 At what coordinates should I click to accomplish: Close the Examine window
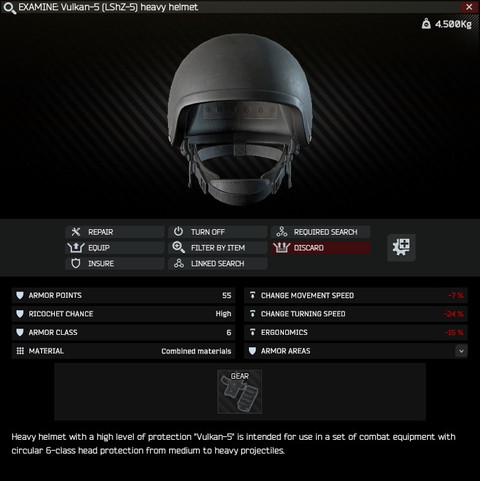tap(469, 7)
